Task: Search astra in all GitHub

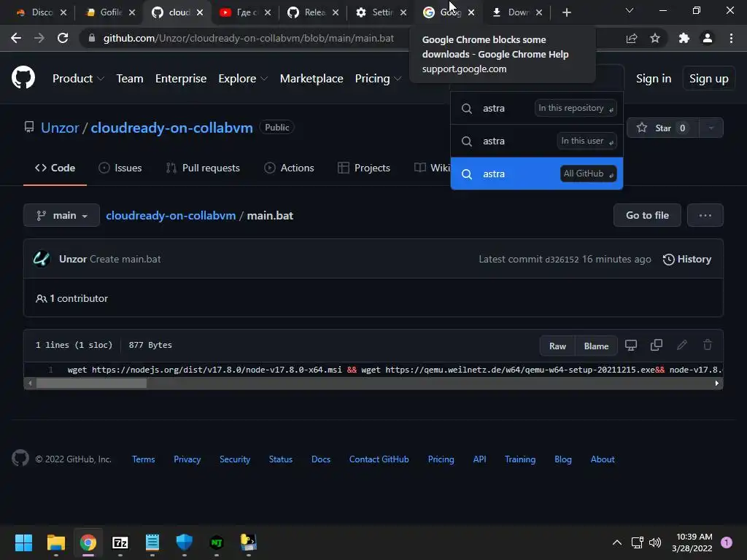Action: 537,174
